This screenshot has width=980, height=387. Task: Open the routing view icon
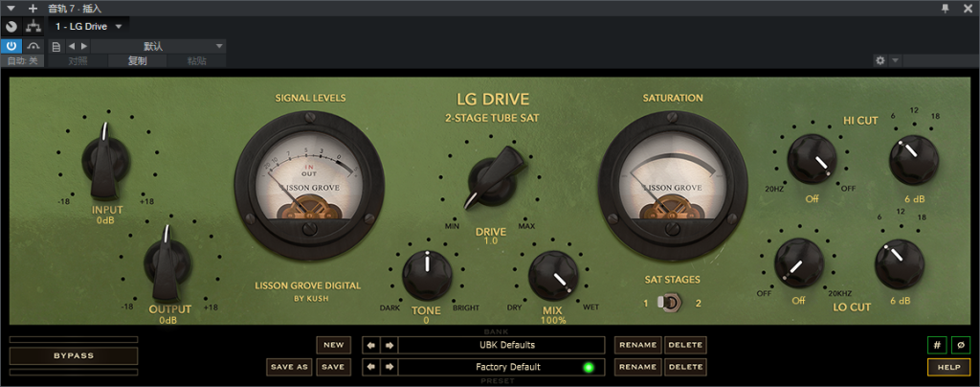tap(33, 26)
